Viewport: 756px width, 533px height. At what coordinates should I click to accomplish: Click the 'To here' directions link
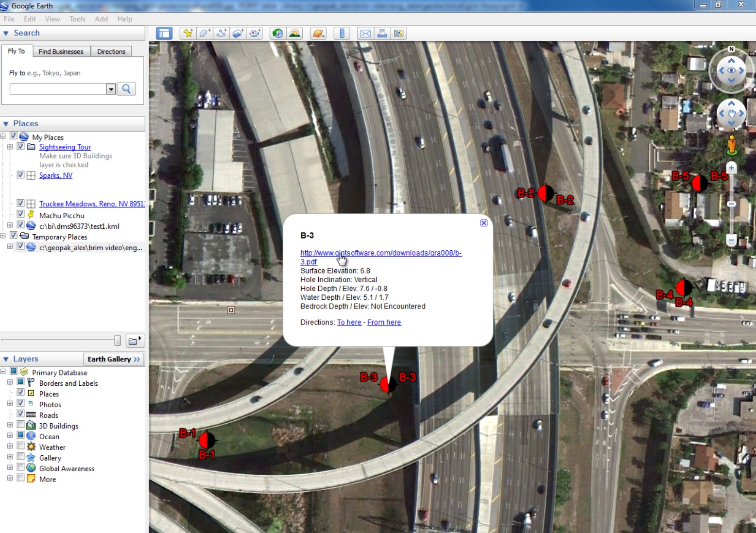[x=349, y=322]
